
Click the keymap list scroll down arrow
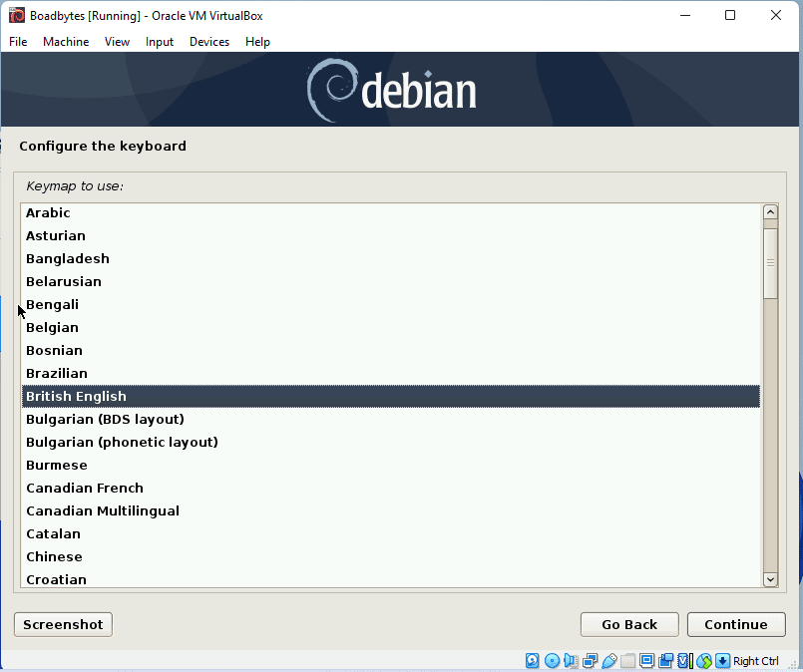pos(770,579)
